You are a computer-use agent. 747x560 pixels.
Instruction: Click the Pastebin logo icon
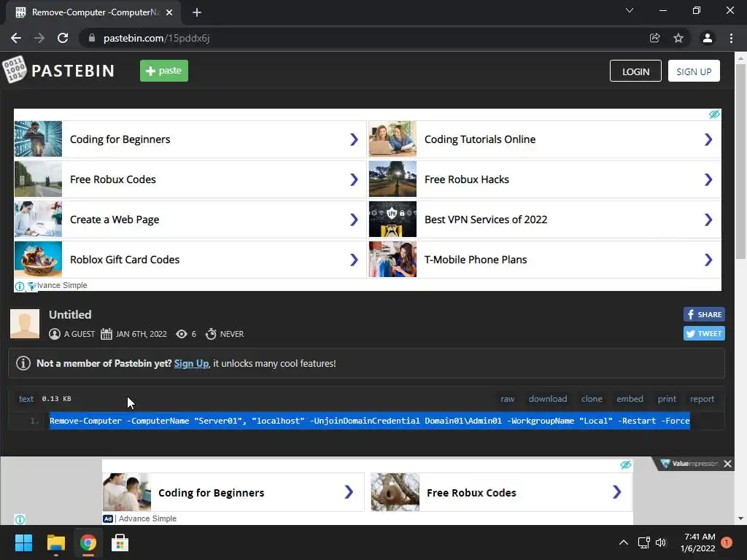coord(15,70)
